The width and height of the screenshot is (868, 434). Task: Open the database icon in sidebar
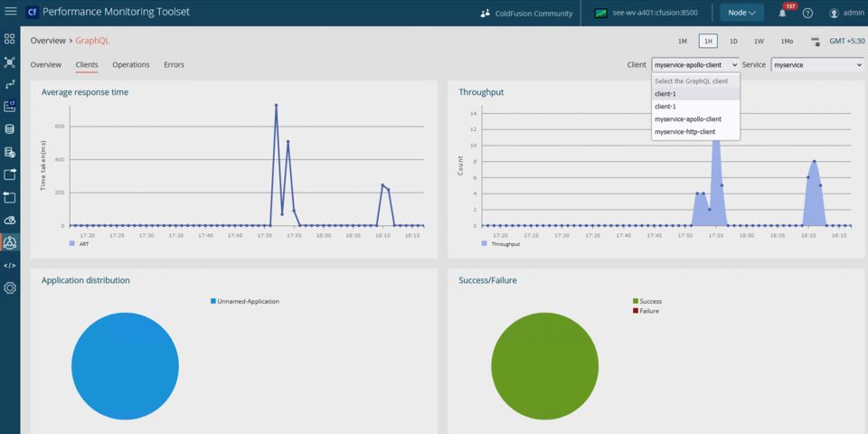point(10,129)
